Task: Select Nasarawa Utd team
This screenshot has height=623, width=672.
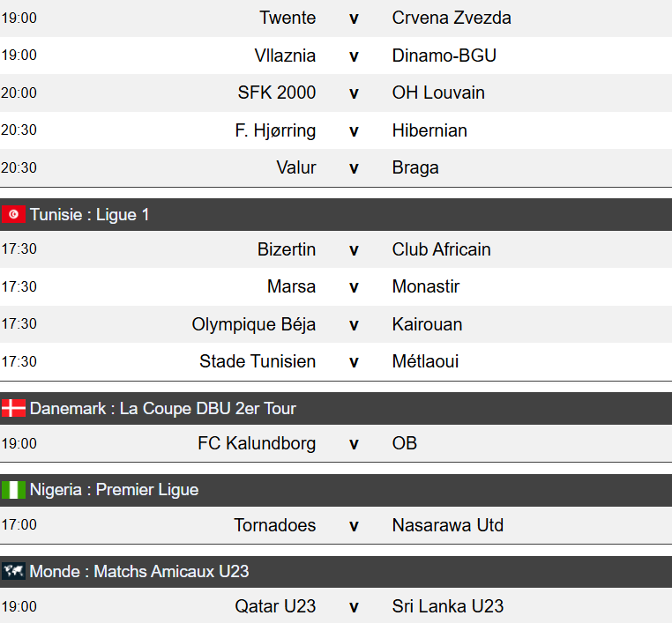Action: click(448, 525)
